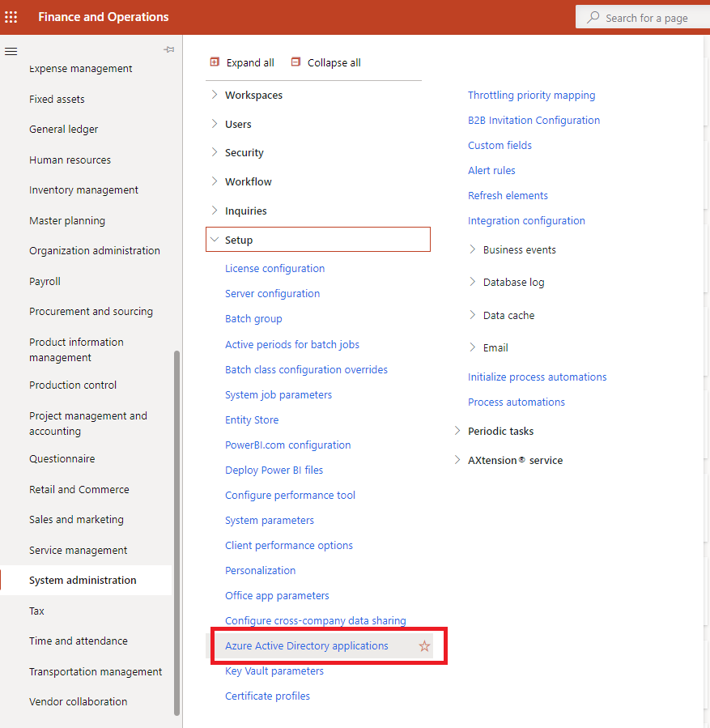710x728 pixels.
Task: Expand Periodic tasks section
Action: coord(457,431)
